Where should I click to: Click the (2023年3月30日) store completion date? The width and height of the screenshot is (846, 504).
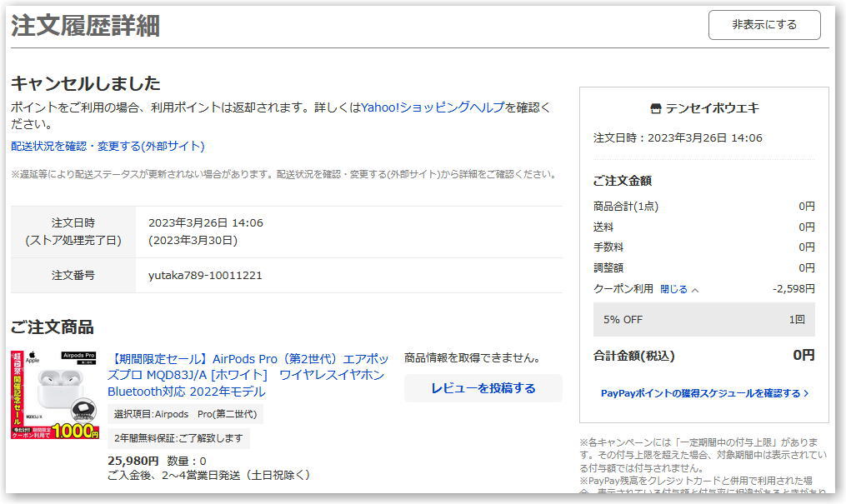pos(193,241)
